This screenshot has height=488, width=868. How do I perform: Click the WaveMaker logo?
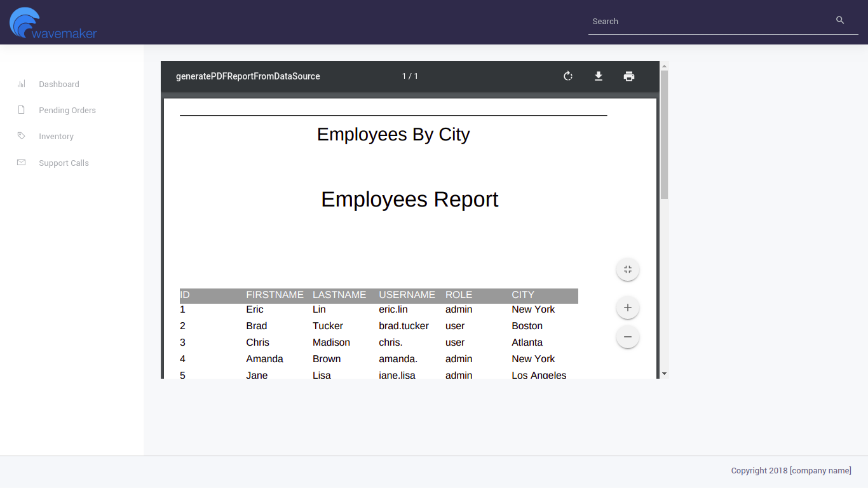53,23
